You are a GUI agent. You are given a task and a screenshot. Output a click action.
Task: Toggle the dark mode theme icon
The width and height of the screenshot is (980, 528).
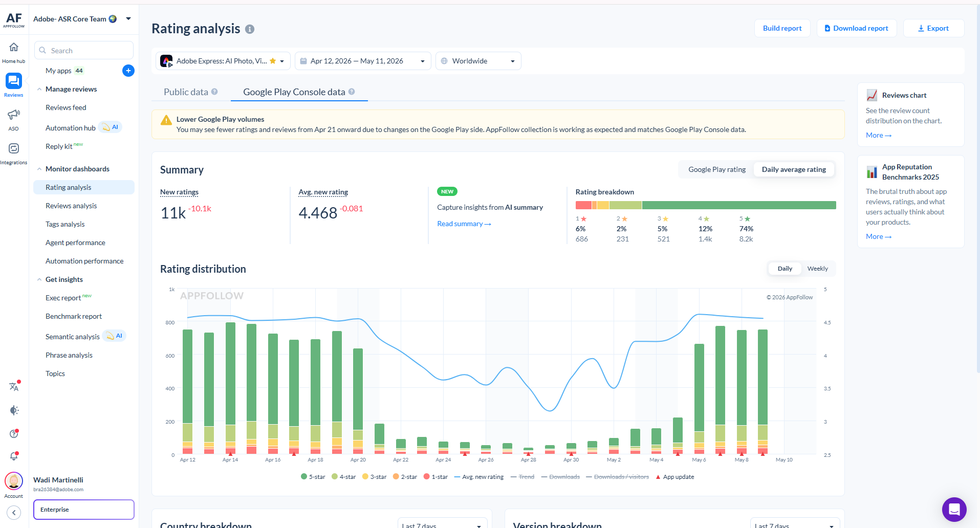pyautogui.click(x=14, y=410)
